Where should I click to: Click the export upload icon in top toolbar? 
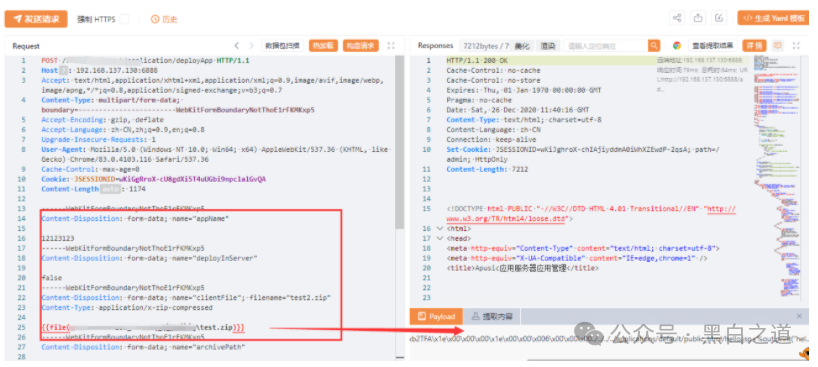pyautogui.click(x=698, y=18)
